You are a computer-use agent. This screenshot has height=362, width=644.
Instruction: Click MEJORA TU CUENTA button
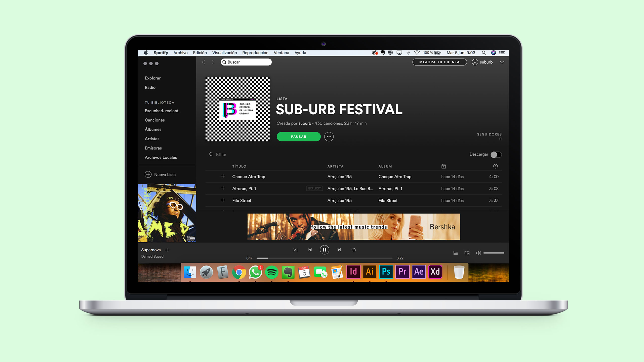(439, 62)
